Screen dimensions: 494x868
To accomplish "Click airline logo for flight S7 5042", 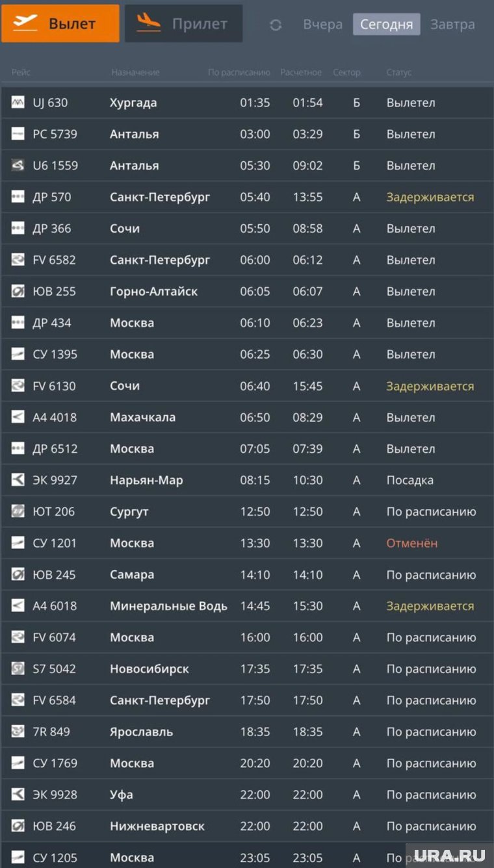I will 18,669.
